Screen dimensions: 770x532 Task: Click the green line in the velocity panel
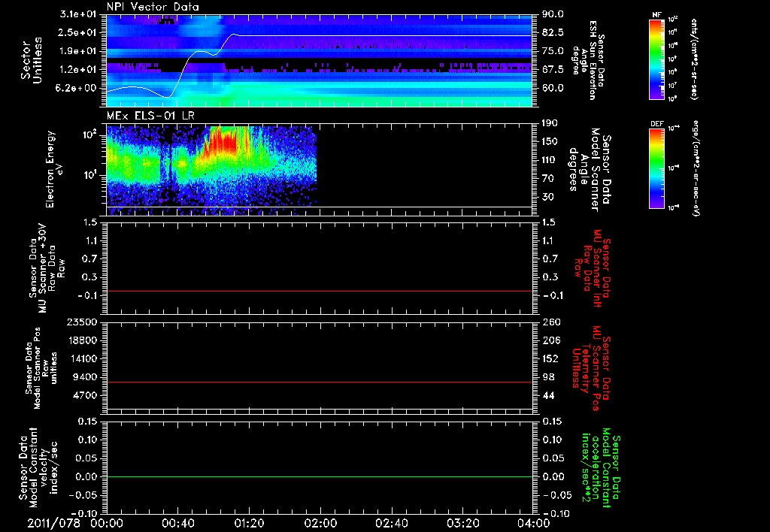click(x=319, y=476)
